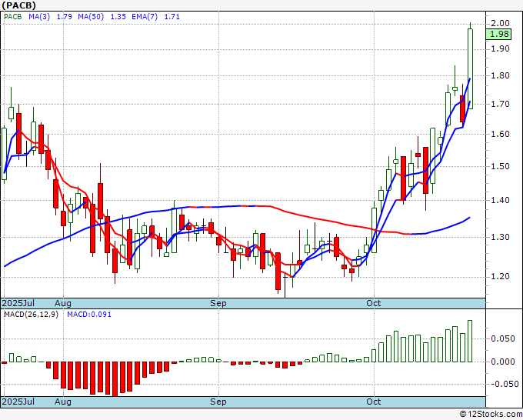Click the 0.000 MACD axis label
The height and width of the screenshot is (420, 523).
tap(503, 362)
